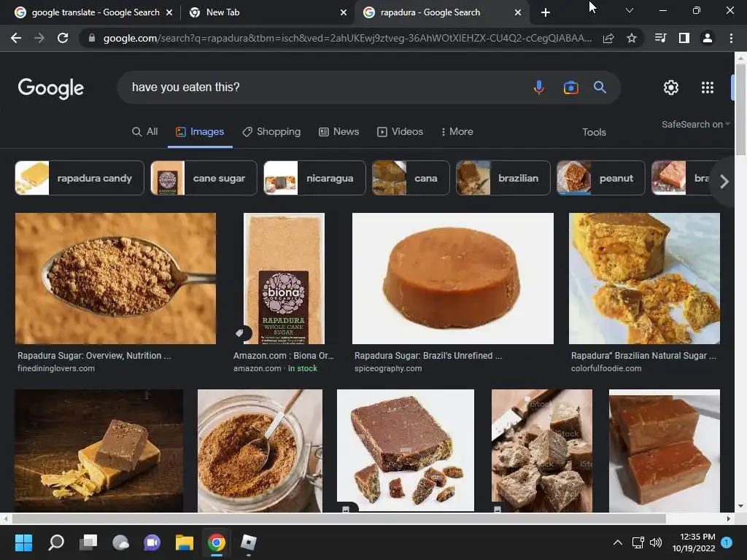747x560 pixels.
Task: Open the Google apps grid
Action: click(x=708, y=87)
